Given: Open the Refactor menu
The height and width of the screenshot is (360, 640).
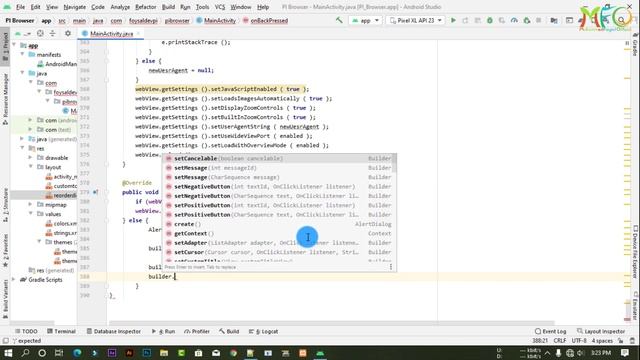Looking at the screenshot, I should (145, 7).
